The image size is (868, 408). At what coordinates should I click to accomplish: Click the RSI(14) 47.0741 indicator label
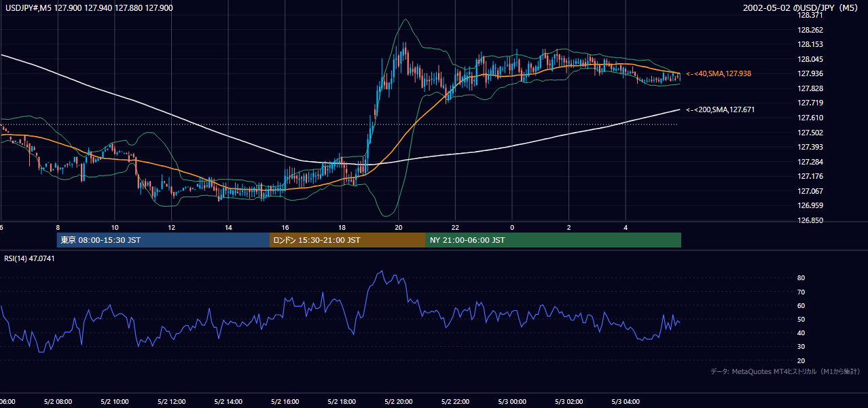29,258
